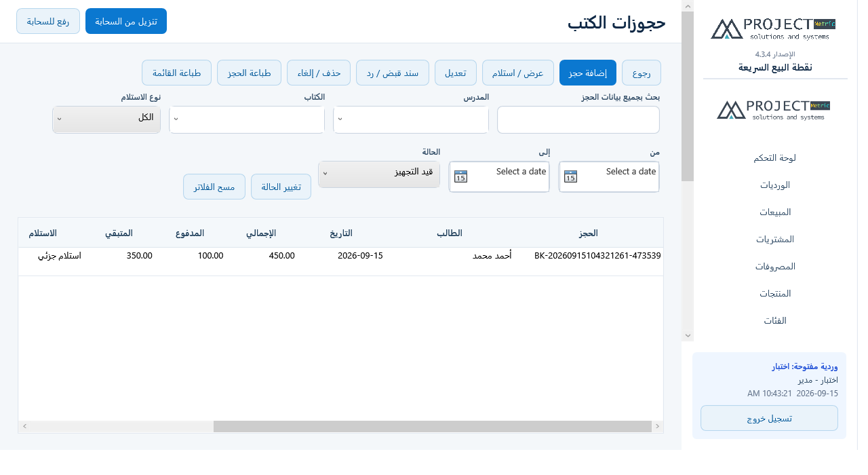Click the sidebar vertical scrollbar thumb
Screen dimensions: 868x475
click(x=688, y=96)
